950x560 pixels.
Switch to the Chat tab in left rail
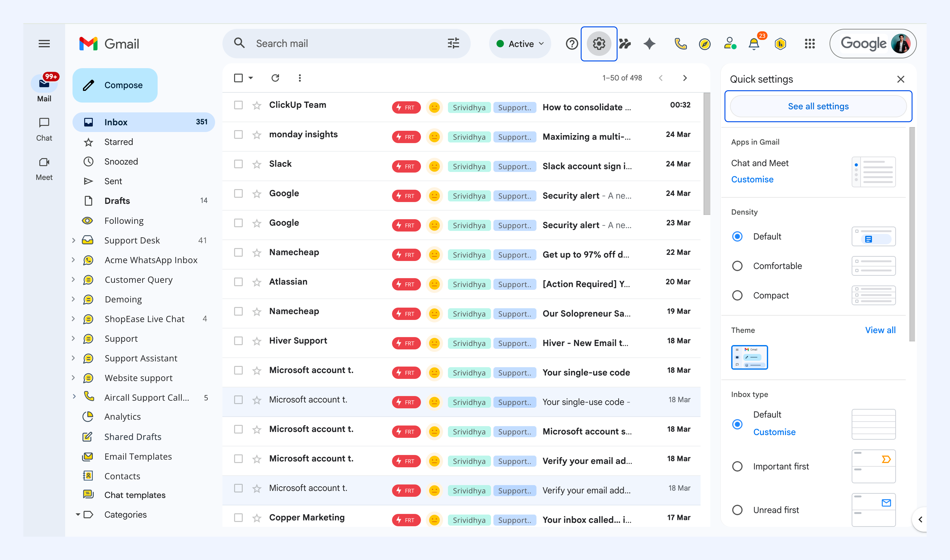tap(44, 129)
